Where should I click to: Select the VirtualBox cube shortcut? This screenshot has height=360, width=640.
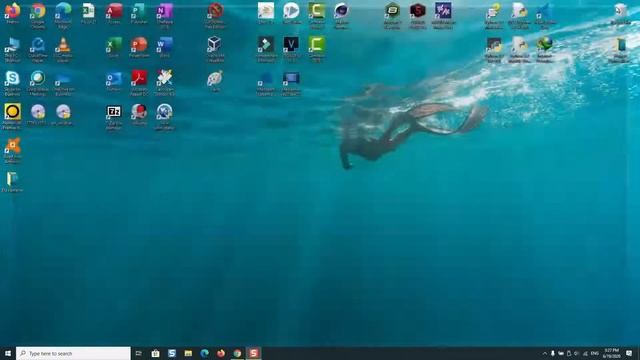point(215,49)
